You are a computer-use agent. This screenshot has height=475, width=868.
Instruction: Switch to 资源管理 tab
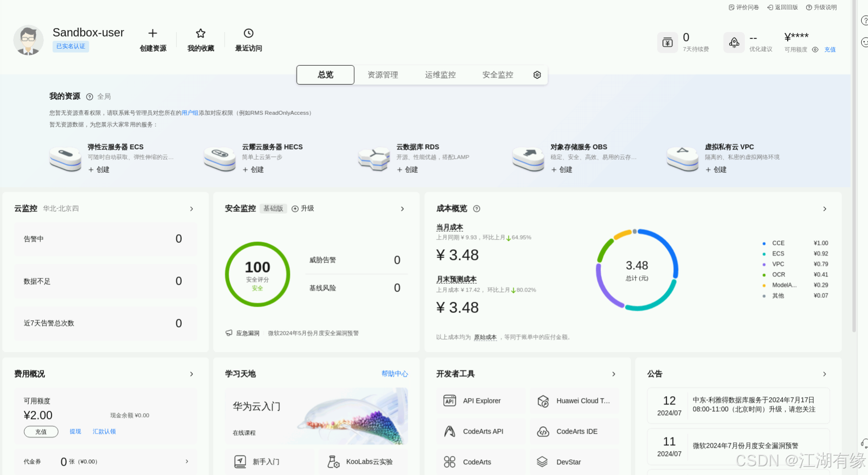[383, 74]
